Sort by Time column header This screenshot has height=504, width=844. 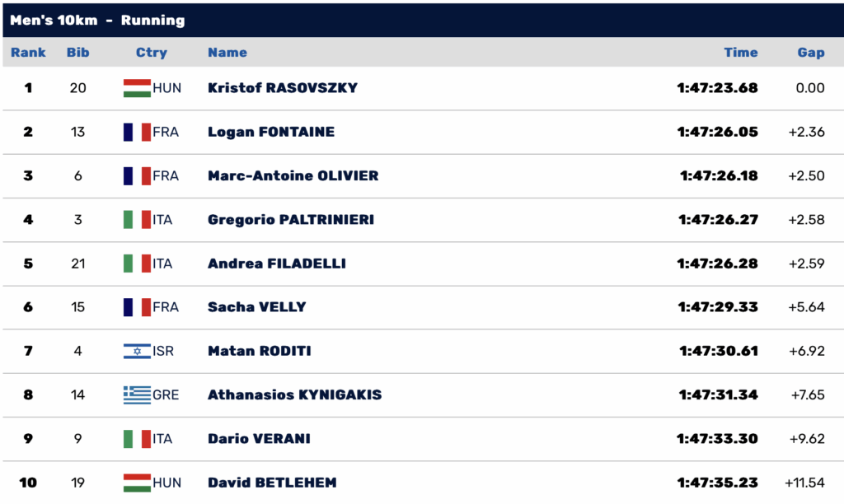tap(740, 53)
